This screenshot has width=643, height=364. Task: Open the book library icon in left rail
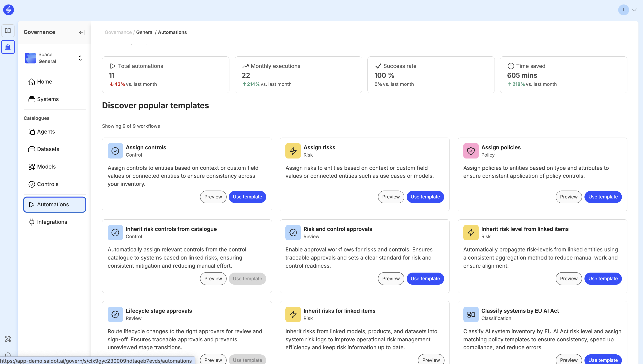[8, 31]
